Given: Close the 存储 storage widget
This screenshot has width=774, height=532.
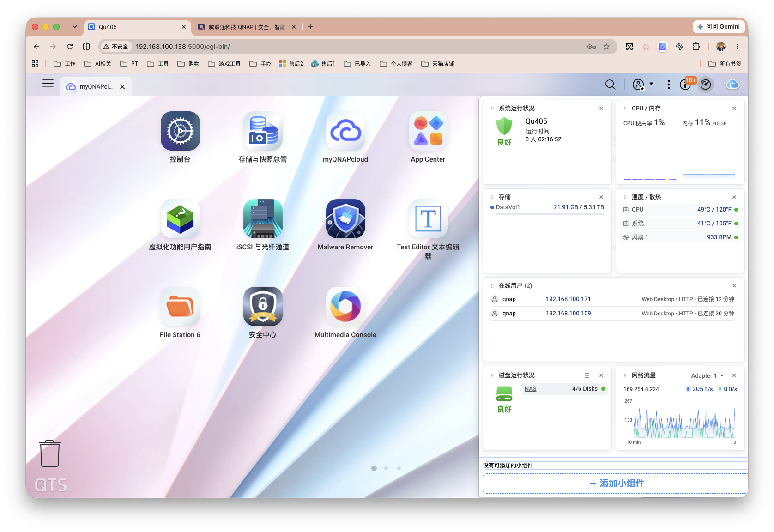Looking at the screenshot, I should 601,197.
